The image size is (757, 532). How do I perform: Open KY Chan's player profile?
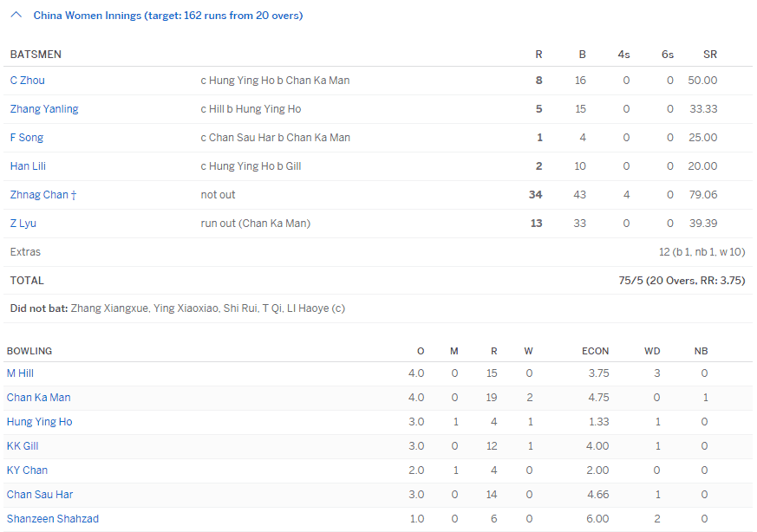(28, 470)
